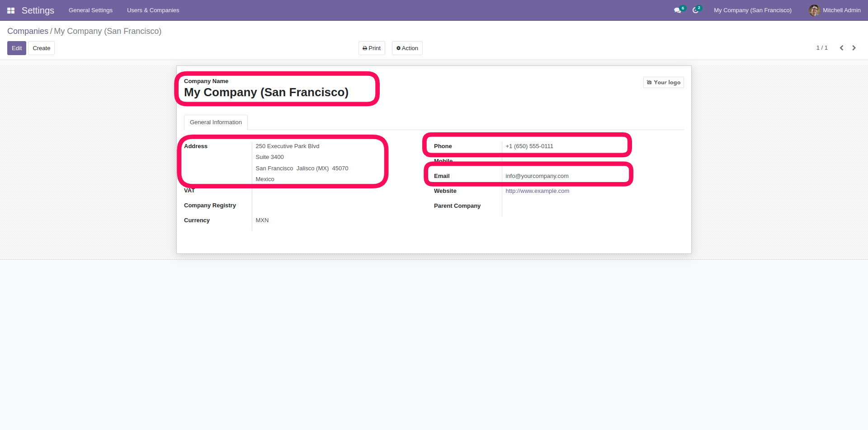The width and height of the screenshot is (868, 430).
Task: Go to next record arrow
Action: click(x=854, y=48)
